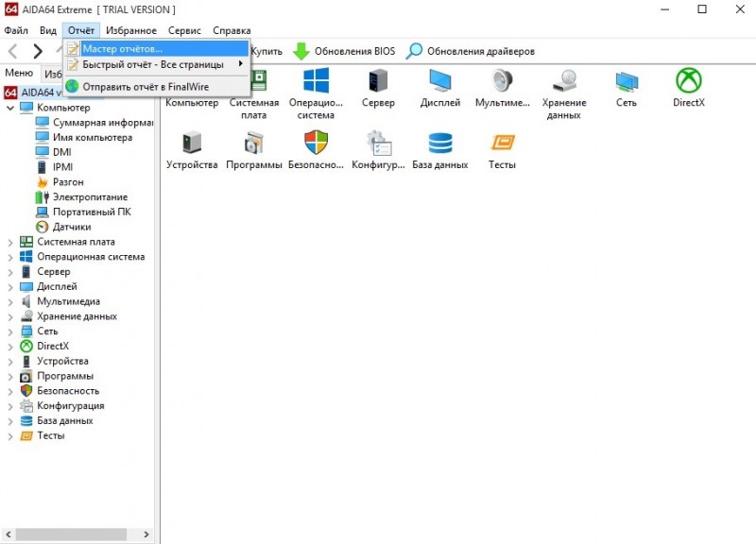The width and height of the screenshot is (756, 544).
Task: Click Обновления BIOS button label
Action: coord(354,51)
